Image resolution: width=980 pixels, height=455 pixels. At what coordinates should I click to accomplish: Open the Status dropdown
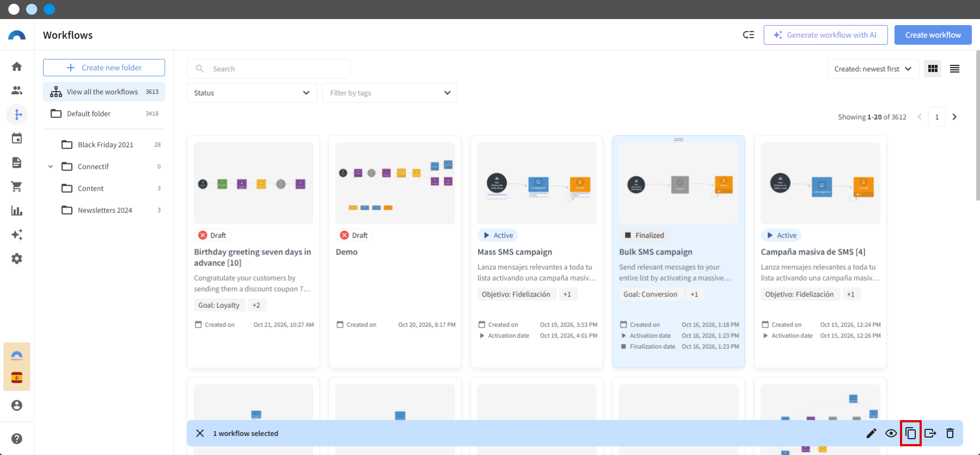pyautogui.click(x=252, y=93)
